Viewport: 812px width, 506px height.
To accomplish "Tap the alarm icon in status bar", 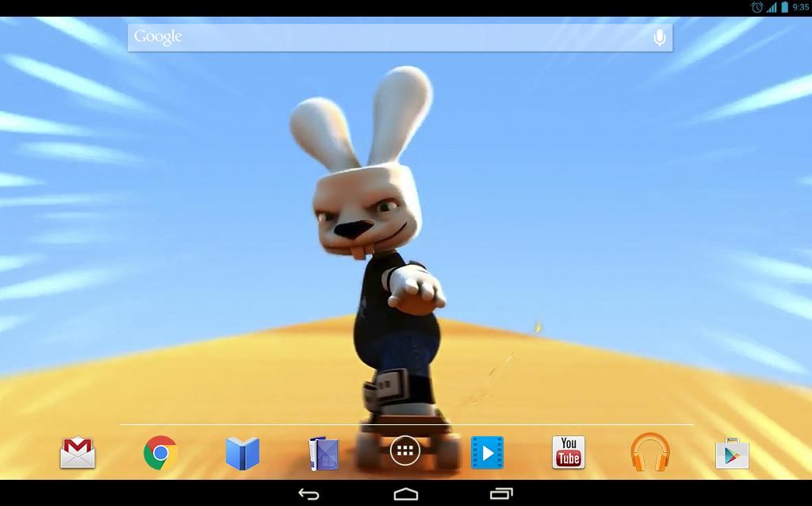I will pos(757,7).
